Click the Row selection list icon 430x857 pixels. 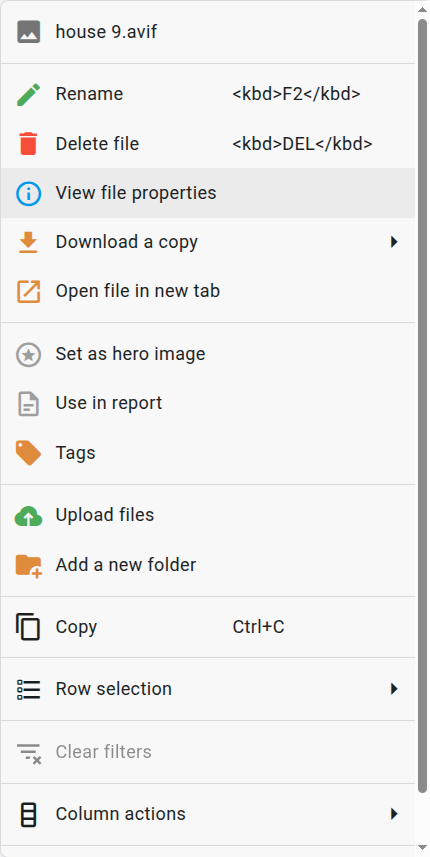(28, 689)
